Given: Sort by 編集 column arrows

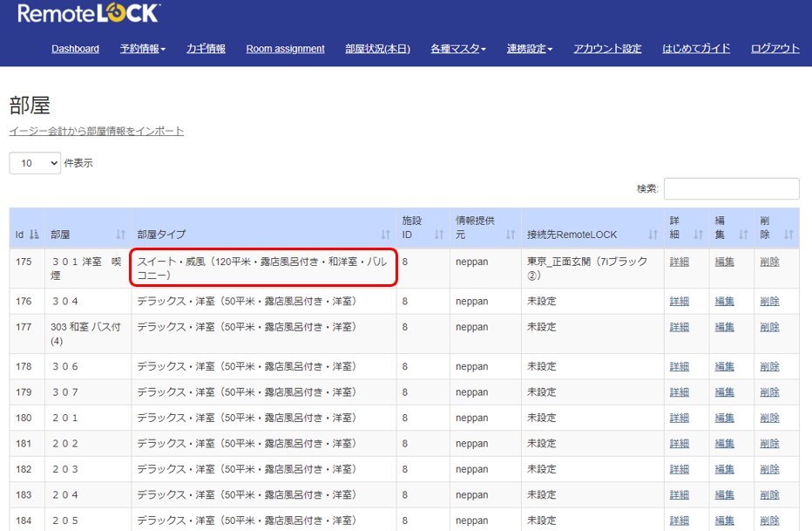Looking at the screenshot, I should [x=744, y=235].
